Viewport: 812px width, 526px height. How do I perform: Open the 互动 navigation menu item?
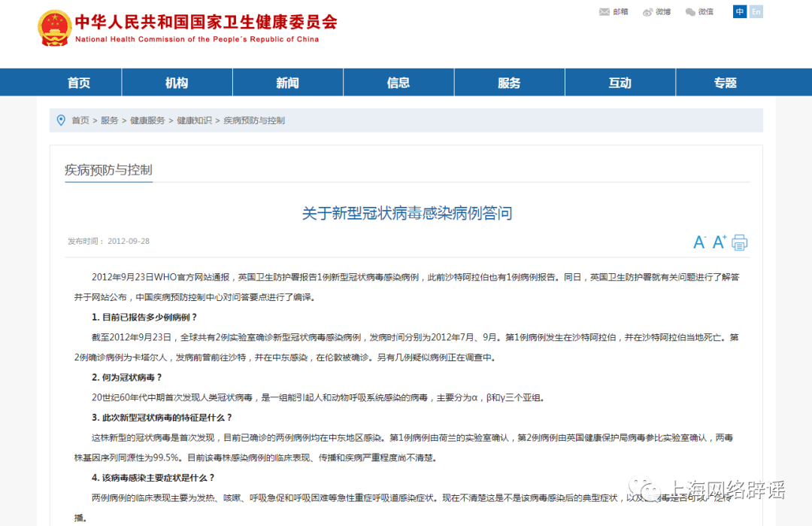(x=620, y=82)
